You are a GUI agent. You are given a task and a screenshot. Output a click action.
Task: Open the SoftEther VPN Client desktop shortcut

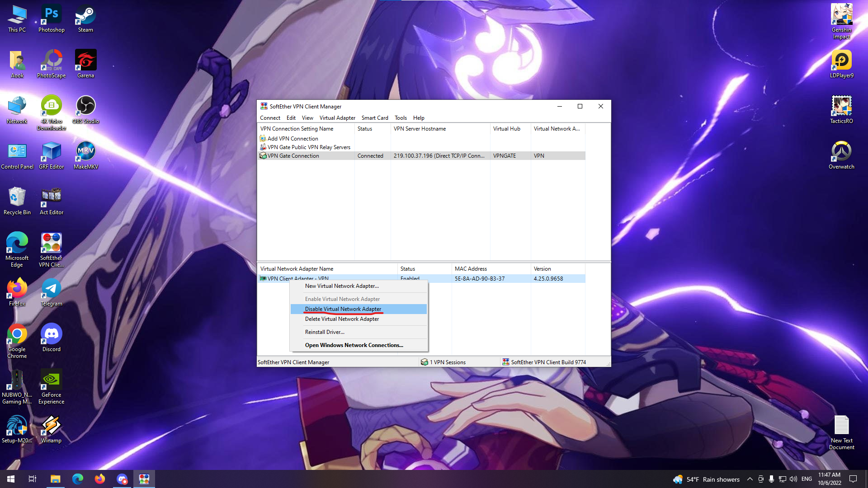(52, 250)
